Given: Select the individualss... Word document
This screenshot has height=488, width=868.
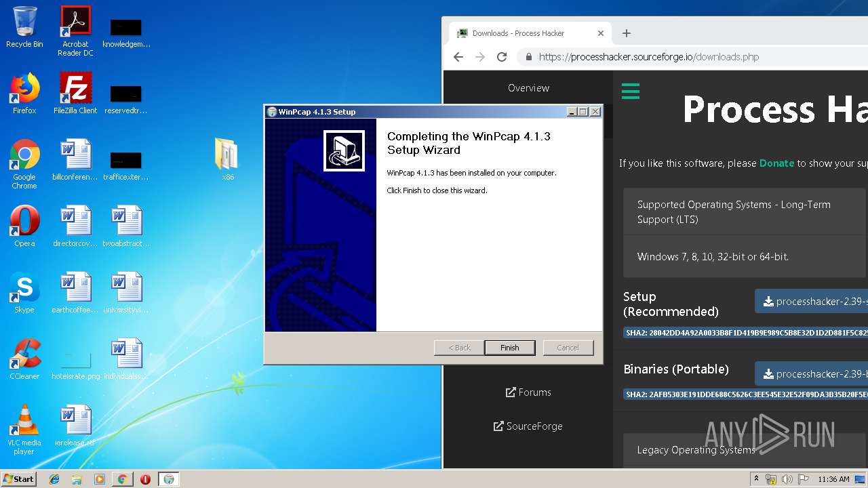Looking at the screenshot, I should (126, 359).
